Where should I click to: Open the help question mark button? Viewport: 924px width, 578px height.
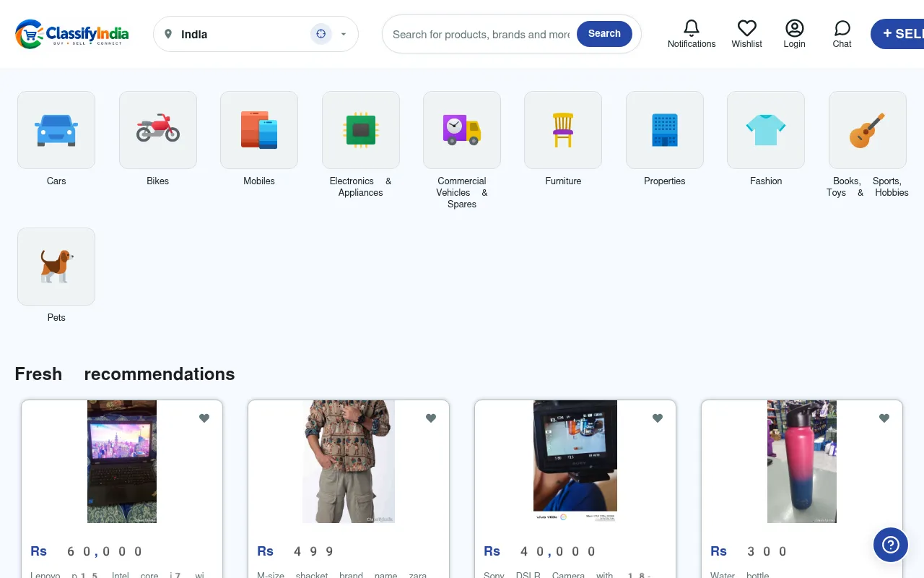tap(891, 545)
